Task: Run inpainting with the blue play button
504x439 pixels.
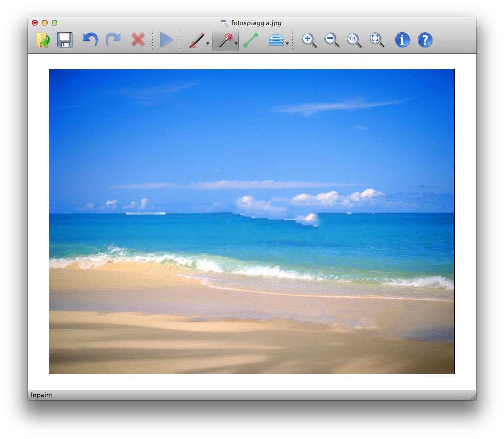Action: 166,40
